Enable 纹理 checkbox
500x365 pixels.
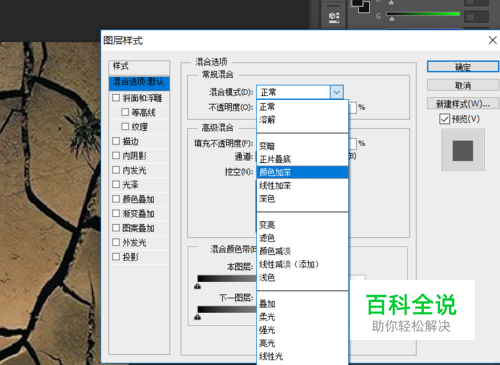(125, 126)
